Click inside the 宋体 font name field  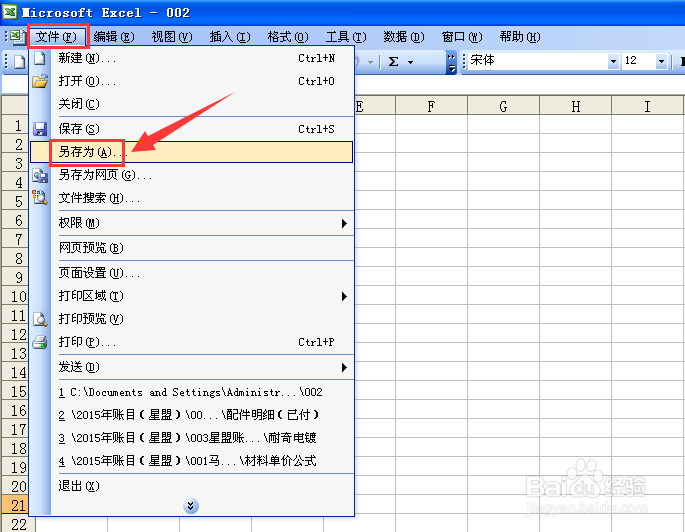[x=538, y=61]
